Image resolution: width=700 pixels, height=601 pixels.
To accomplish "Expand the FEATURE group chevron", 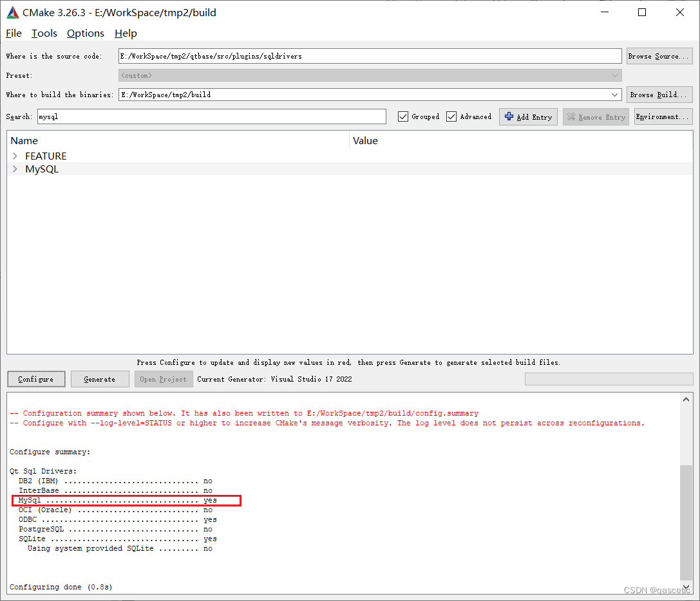I will pyautogui.click(x=15, y=156).
